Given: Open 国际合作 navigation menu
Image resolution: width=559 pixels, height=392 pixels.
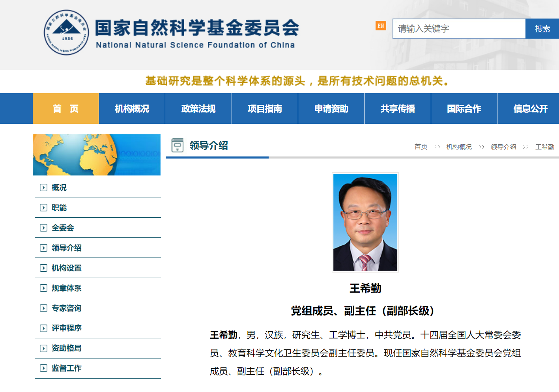Looking at the screenshot, I should tap(464, 108).
